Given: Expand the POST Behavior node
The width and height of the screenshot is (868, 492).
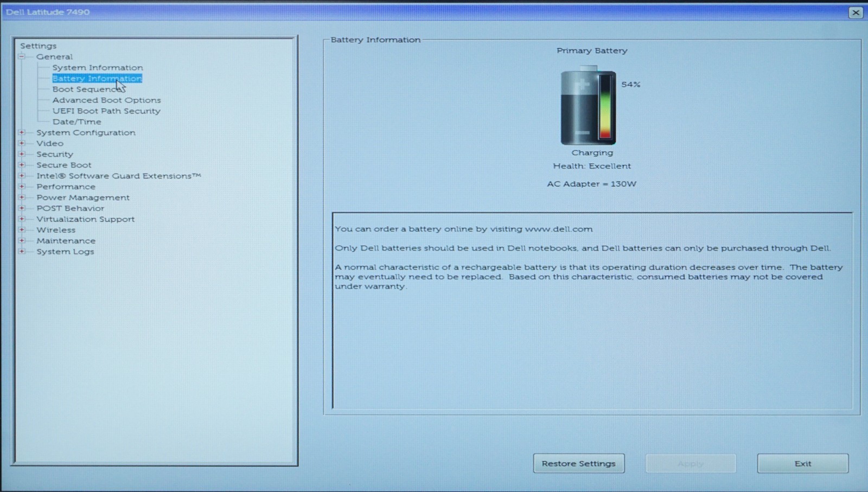Looking at the screenshot, I should point(22,208).
